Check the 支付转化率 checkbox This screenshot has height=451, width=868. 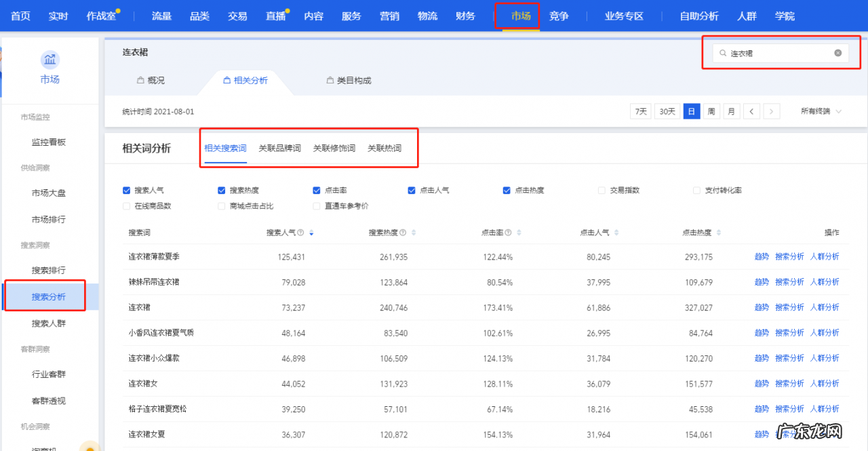click(x=696, y=190)
